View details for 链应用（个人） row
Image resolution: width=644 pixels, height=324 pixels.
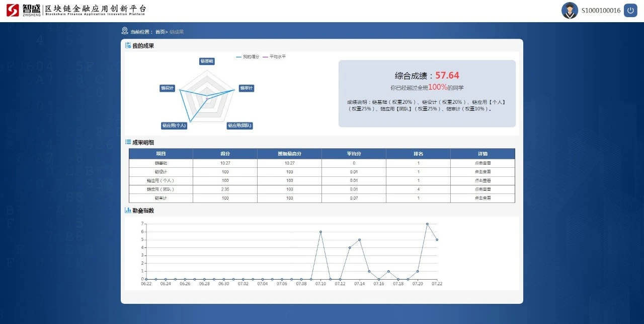pyautogui.click(x=482, y=180)
